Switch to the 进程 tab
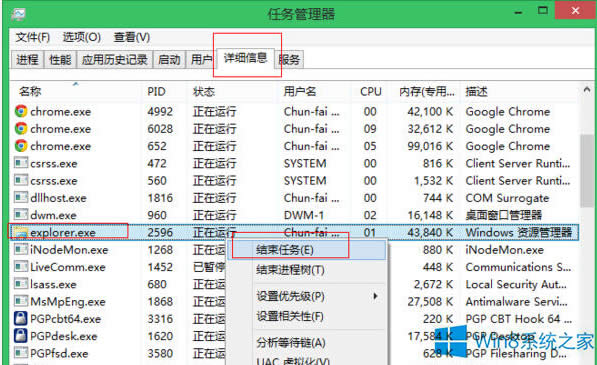 (27, 59)
